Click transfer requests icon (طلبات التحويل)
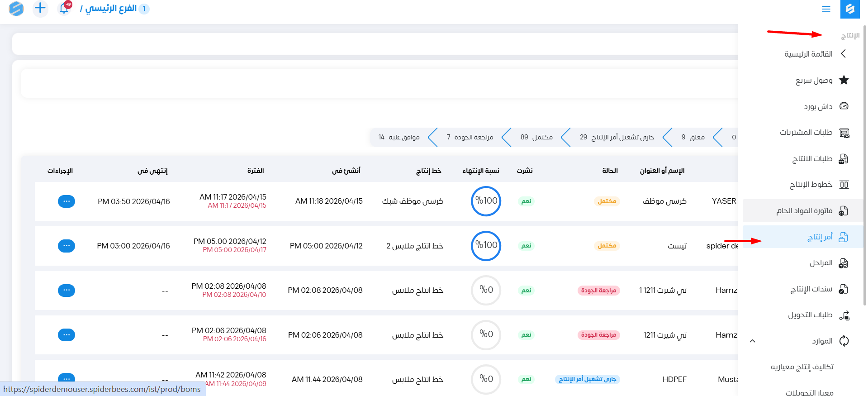Viewport: 868px width, 396px height. (844, 315)
